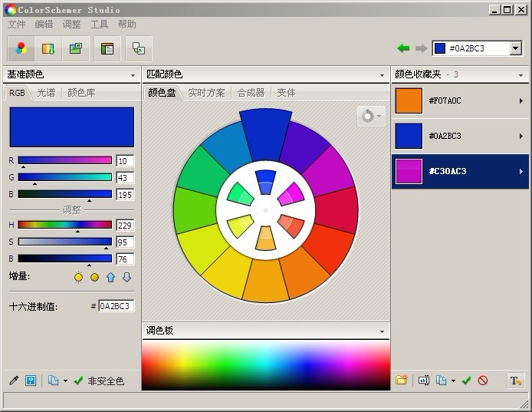The height and width of the screenshot is (412, 532).
Task: Select the magenta #C30AC3 favorite swatch
Action: tap(409, 172)
